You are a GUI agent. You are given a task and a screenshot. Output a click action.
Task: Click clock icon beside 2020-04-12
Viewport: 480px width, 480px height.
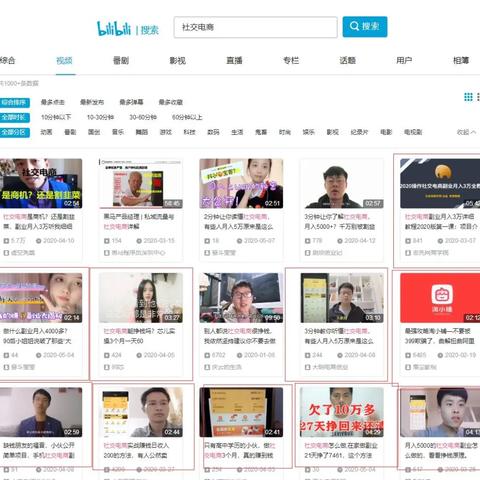(x=340, y=241)
